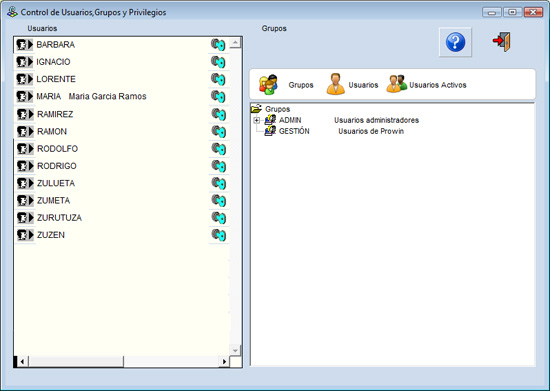Open the keys icon for ZURUTUZA
This screenshot has width=550, height=391.
(x=219, y=218)
